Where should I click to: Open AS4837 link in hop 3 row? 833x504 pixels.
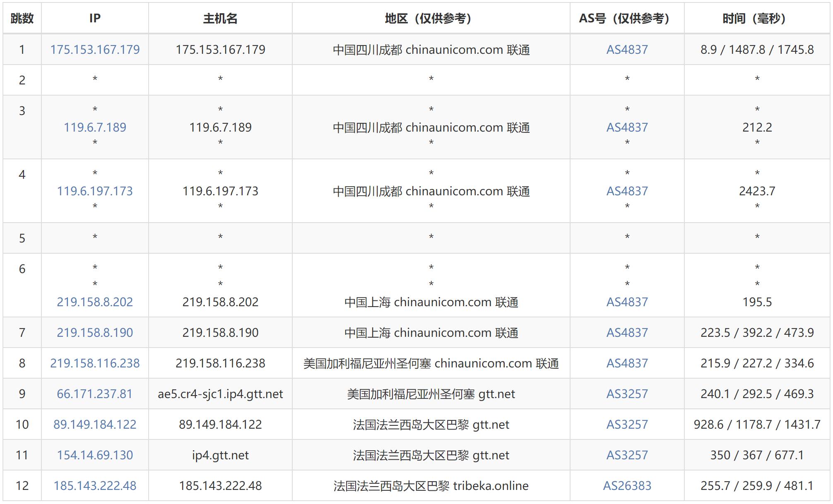pos(627,127)
